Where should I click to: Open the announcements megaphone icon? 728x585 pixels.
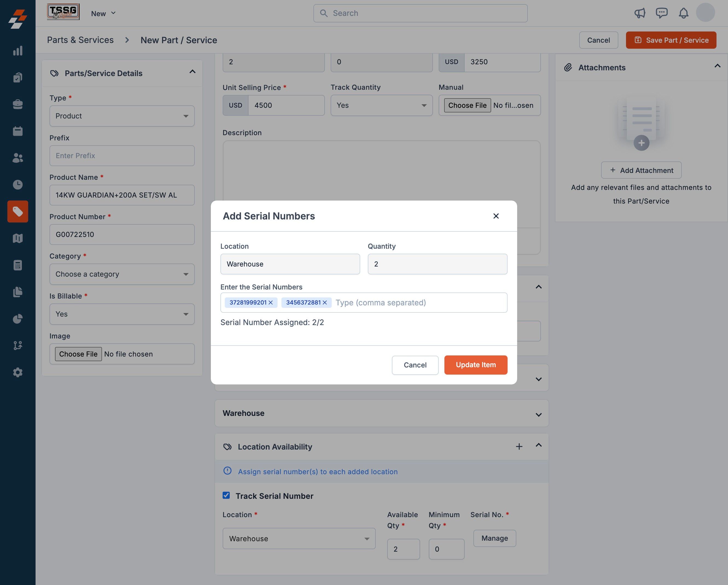(640, 13)
